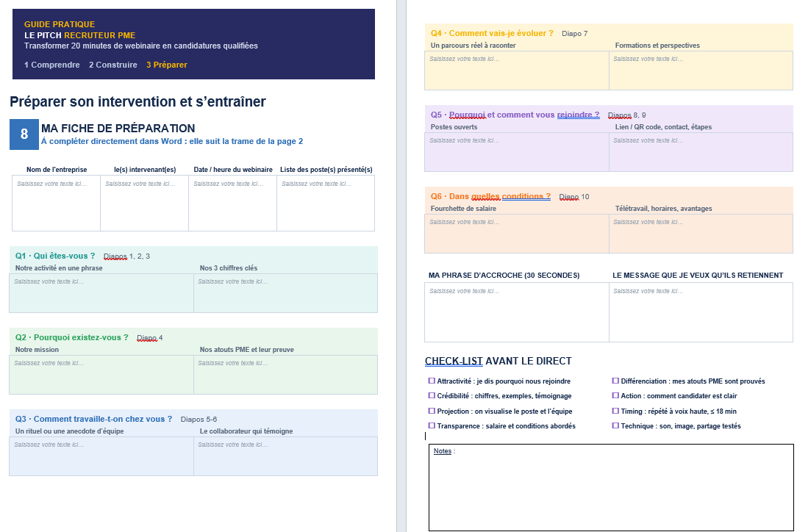797x532 pixels.
Task: Select the '1 Comprendre' header step
Action: click(52, 65)
